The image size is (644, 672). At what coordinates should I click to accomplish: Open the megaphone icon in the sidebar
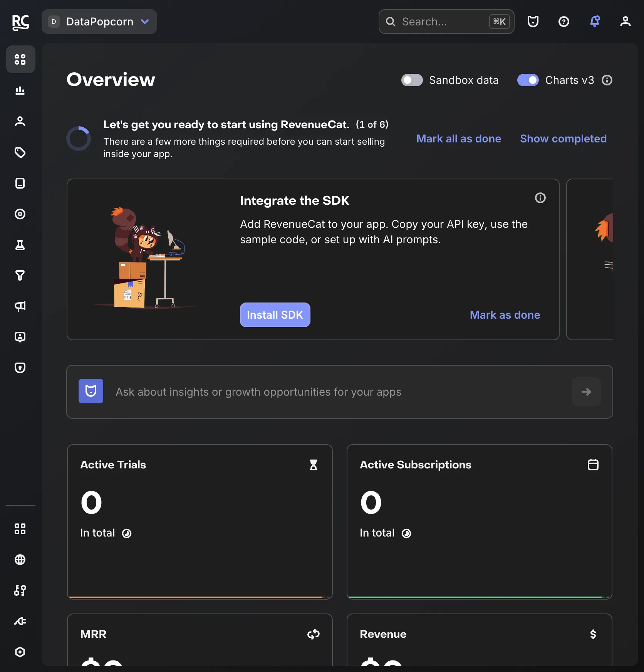tap(20, 306)
